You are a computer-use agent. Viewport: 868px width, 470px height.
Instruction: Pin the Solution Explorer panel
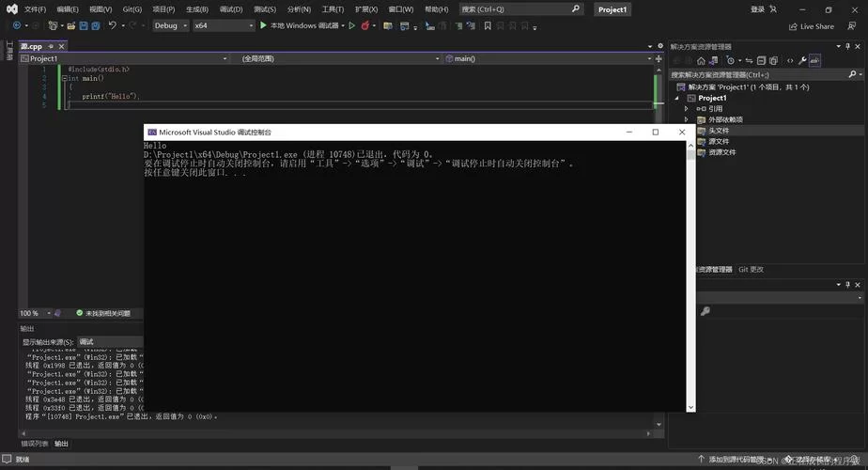[847, 47]
